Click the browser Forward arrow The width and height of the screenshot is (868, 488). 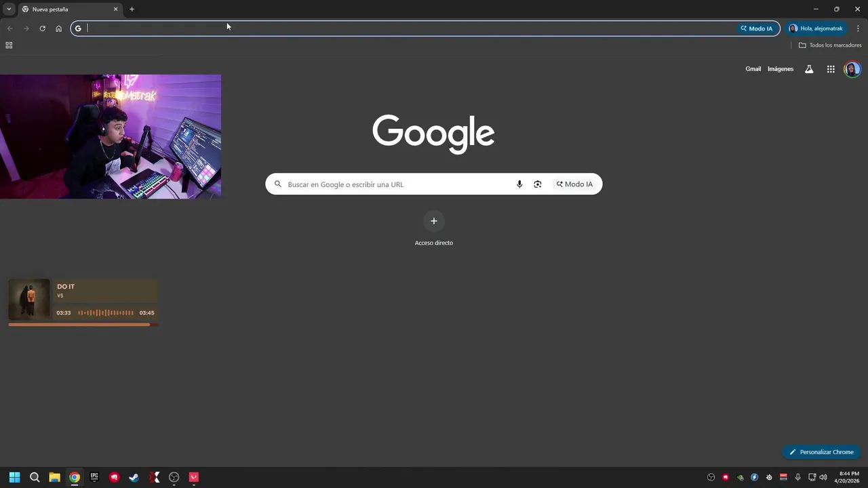pos(26,28)
